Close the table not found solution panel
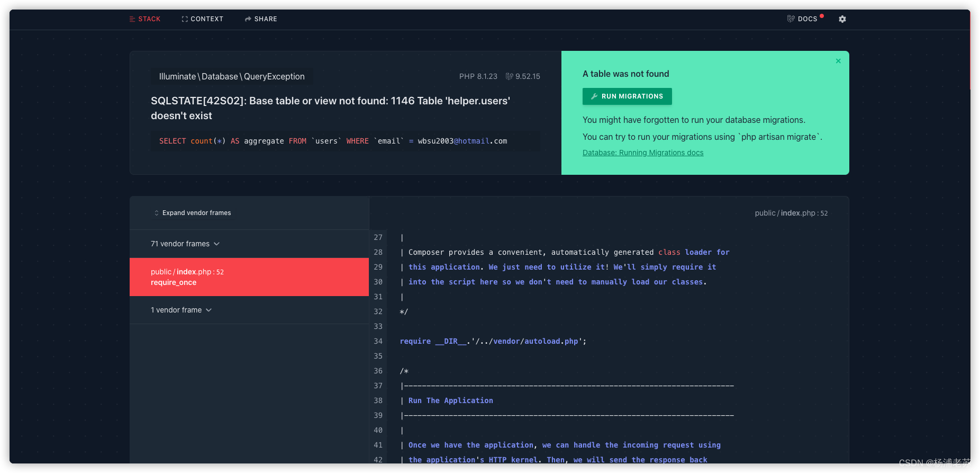This screenshot has height=473, width=980. pyautogui.click(x=838, y=61)
